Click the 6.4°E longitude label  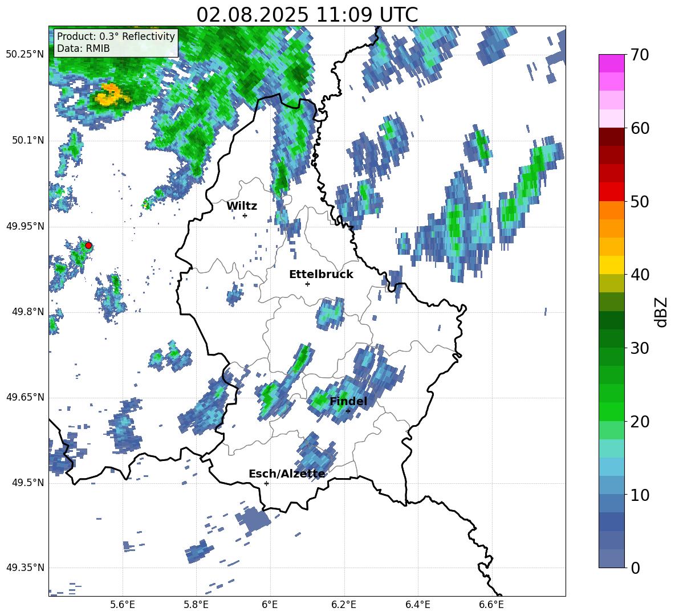click(x=417, y=605)
